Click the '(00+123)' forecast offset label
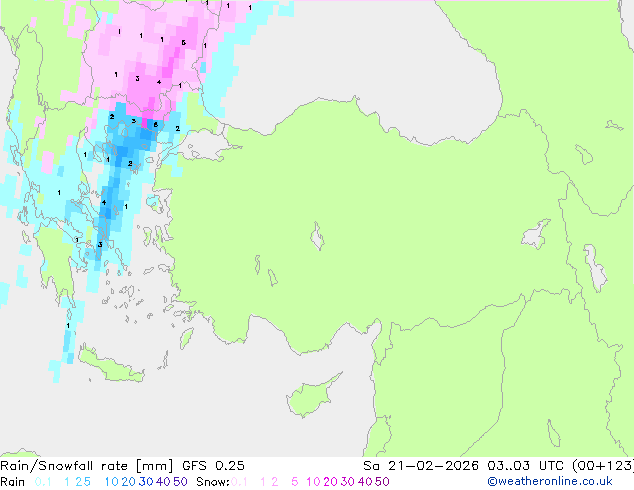The height and width of the screenshot is (490, 634). tap(602, 466)
